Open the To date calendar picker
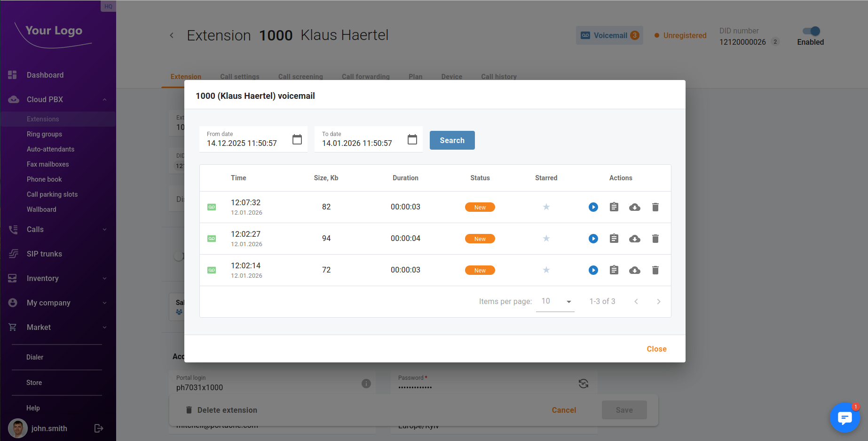 (412, 139)
